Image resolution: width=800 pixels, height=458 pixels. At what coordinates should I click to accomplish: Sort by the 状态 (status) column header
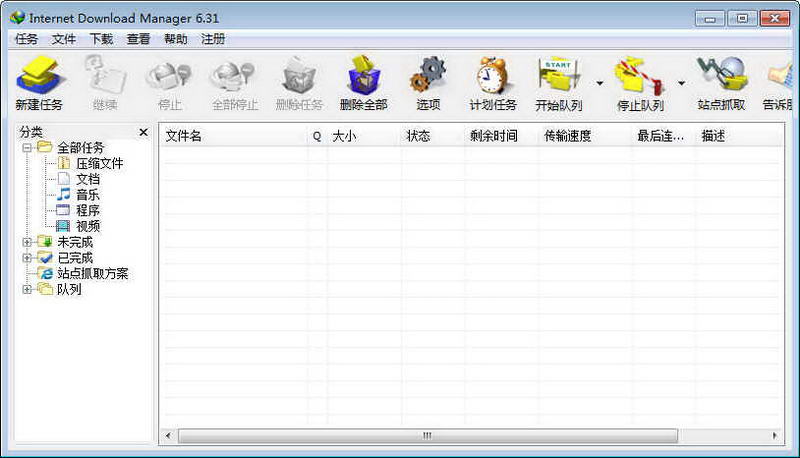pyautogui.click(x=433, y=136)
